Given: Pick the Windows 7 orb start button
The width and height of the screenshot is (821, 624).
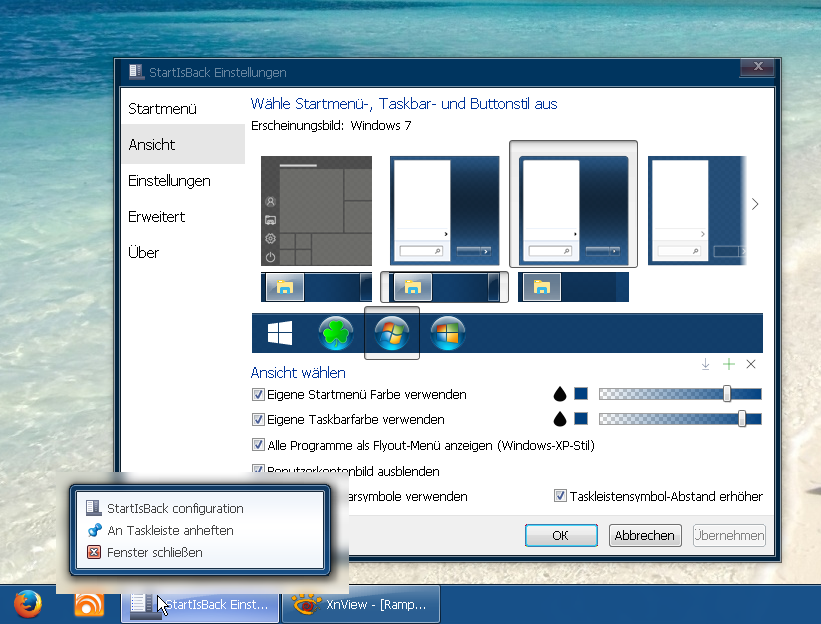Looking at the screenshot, I should click(x=392, y=333).
